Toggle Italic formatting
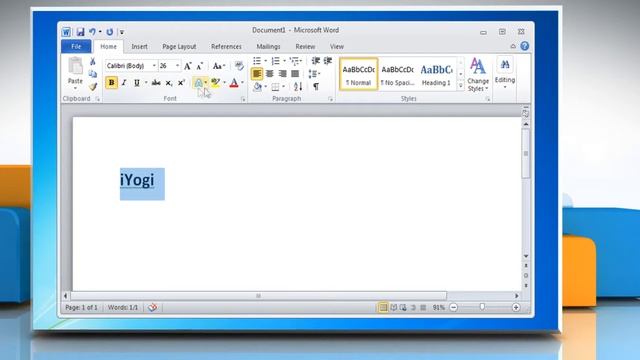 pyautogui.click(x=124, y=83)
